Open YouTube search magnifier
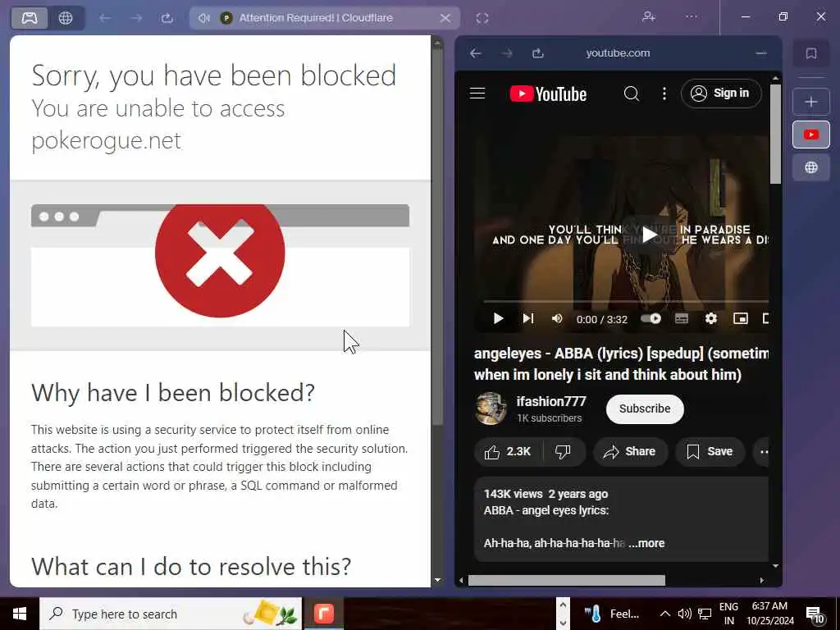 tap(632, 94)
